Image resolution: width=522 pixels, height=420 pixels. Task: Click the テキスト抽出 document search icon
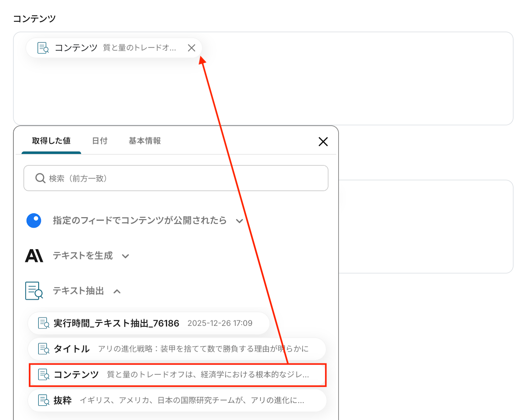(x=34, y=291)
